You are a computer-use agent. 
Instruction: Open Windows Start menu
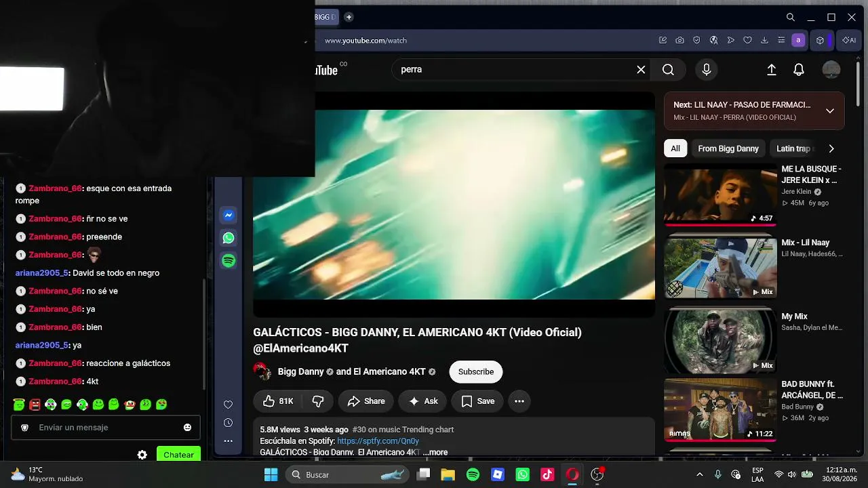pyautogui.click(x=271, y=474)
